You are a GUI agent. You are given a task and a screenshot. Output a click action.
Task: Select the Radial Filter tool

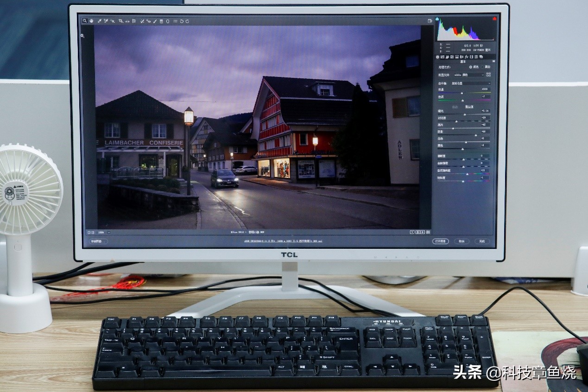point(168,21)
